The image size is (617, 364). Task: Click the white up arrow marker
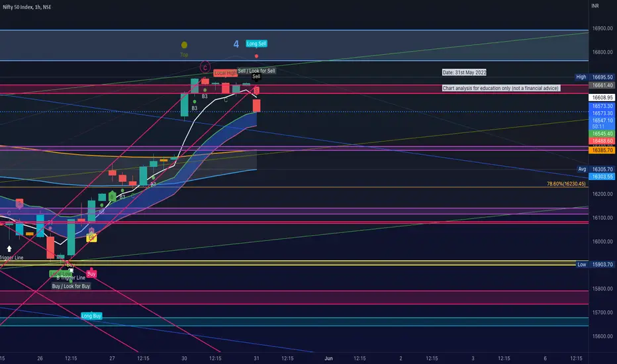9,249
